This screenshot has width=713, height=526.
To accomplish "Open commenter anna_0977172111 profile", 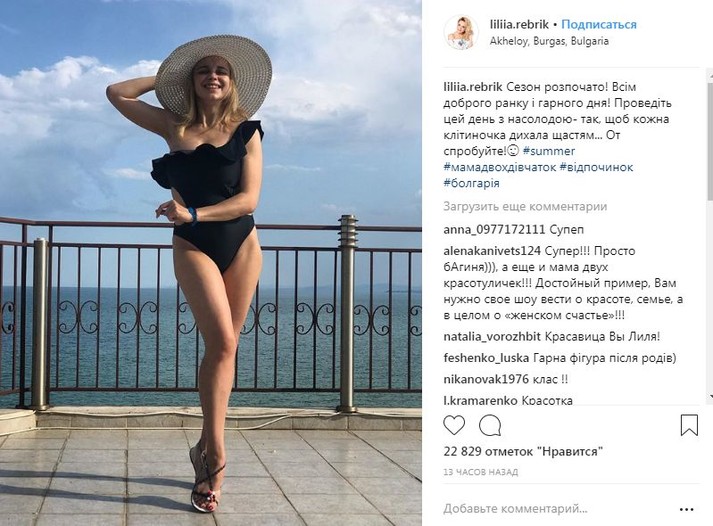I will click(494, 230).
